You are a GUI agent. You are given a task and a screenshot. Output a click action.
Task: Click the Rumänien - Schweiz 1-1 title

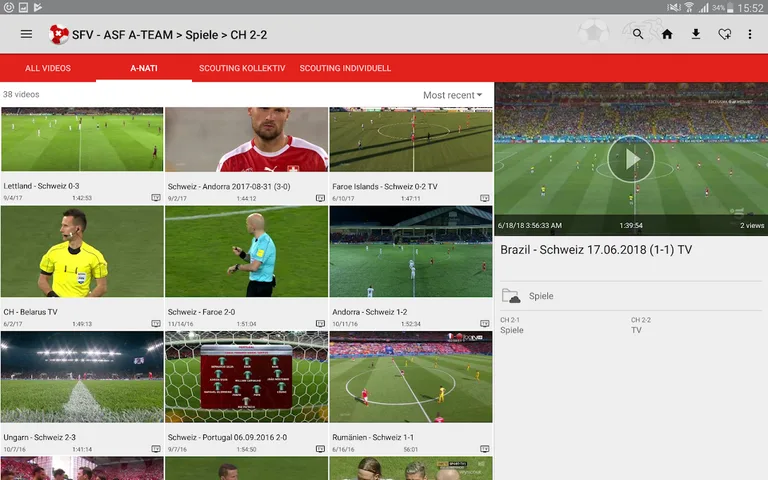pyautogui.click(x=373, y=437)
